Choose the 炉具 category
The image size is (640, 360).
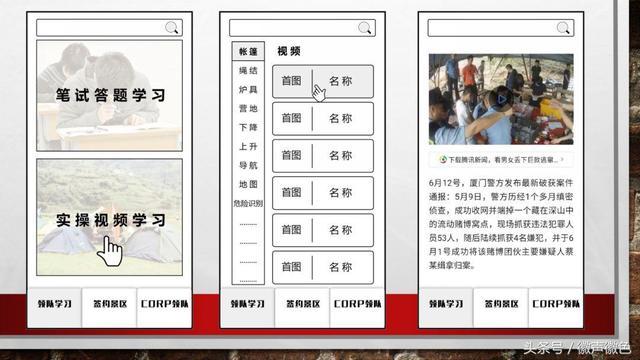tap(248, 89)
